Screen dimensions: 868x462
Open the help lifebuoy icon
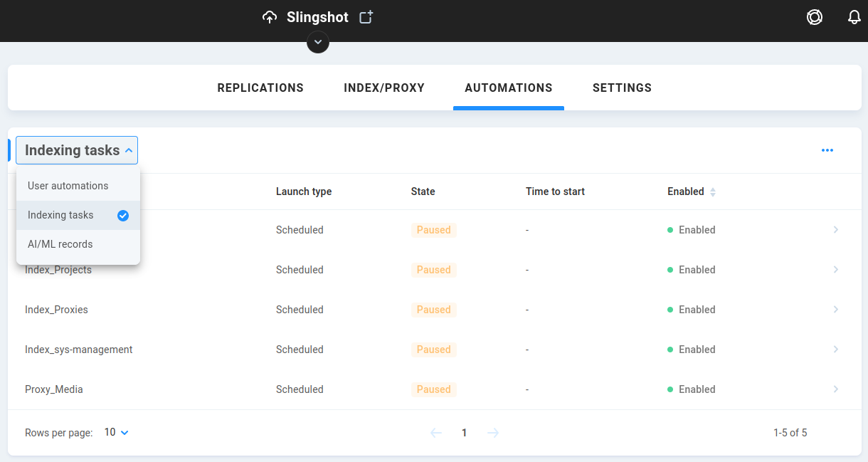coord(815,18)
